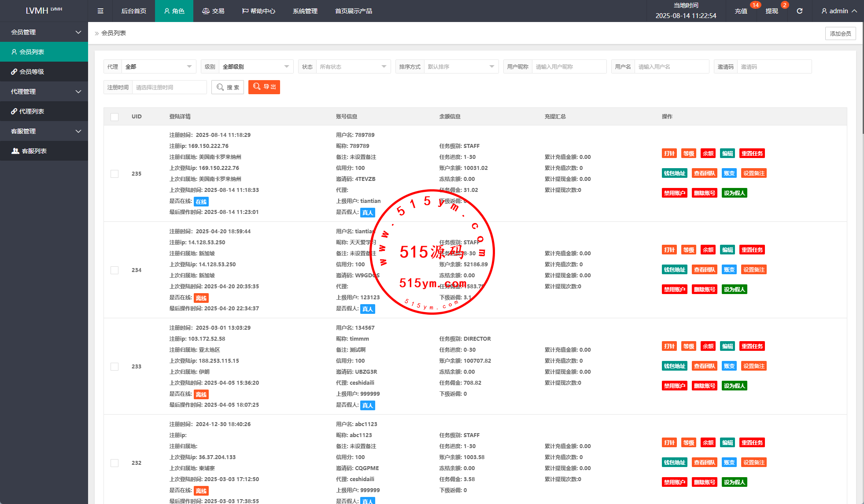Click the 用户昵称 input field
This screenshot has width=864, height=504.
[x=569, y=67]
